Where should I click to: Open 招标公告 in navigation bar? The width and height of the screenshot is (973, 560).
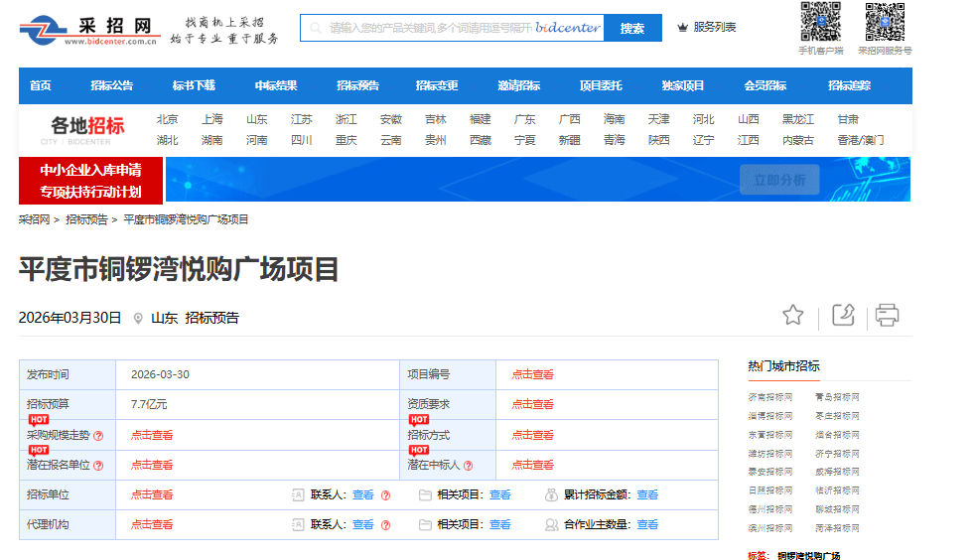click(111, 85)
